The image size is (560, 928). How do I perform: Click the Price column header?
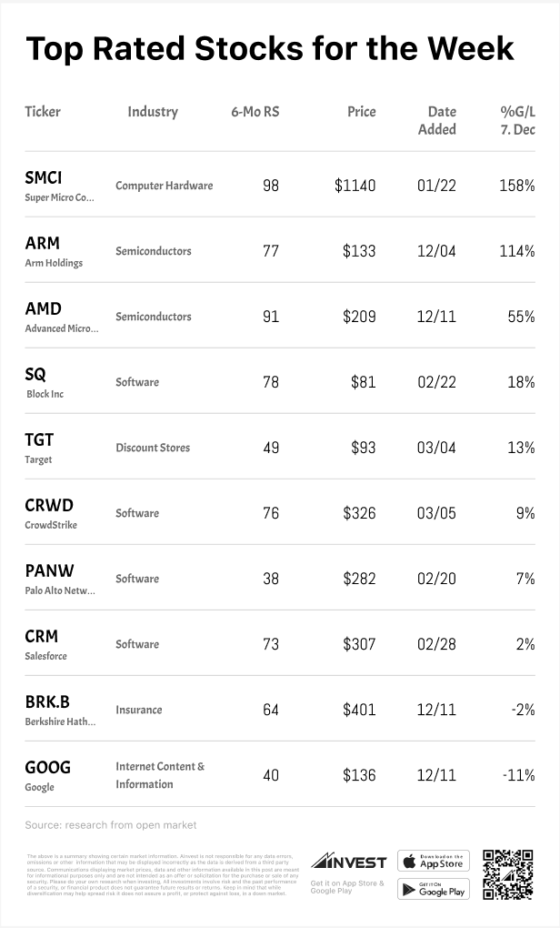[361, 112]
